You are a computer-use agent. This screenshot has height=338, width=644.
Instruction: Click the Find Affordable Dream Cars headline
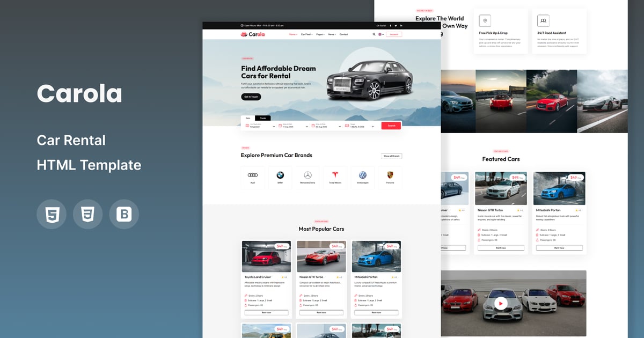(x=279, y=72)
